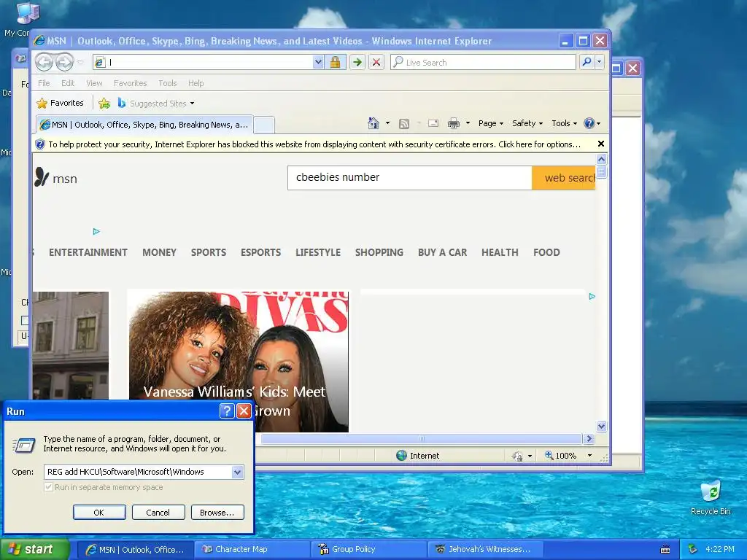Open the Favorites star button
The height and width of the screenshot is (560, 747).
[x=61, y=103]
